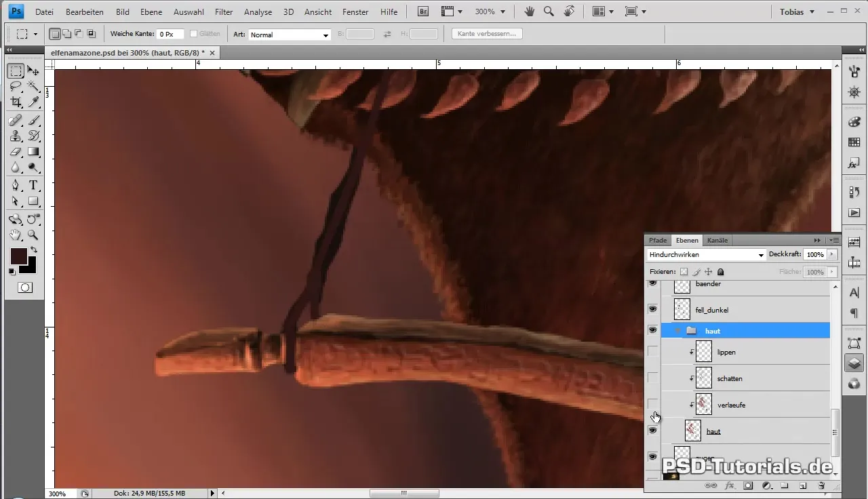Select the Brush tool
This screenshot has width=868, height=499.
coord(33,121)
